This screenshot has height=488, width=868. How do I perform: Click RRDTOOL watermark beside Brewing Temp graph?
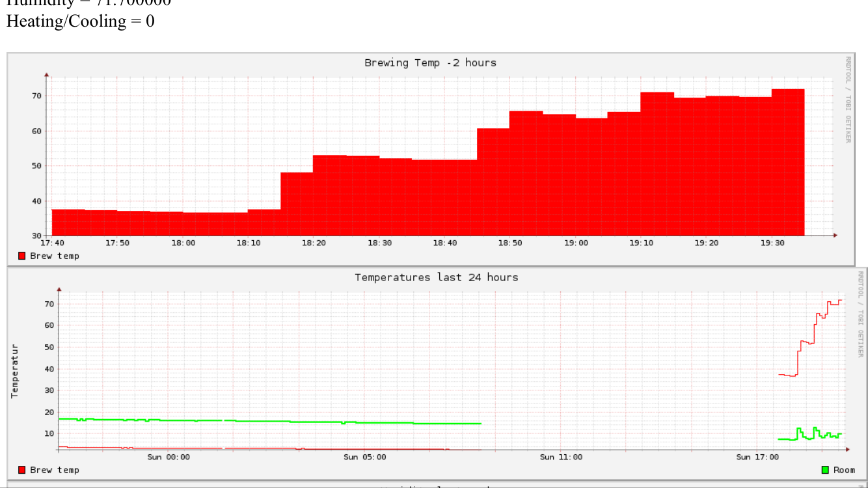coord(848,99)
